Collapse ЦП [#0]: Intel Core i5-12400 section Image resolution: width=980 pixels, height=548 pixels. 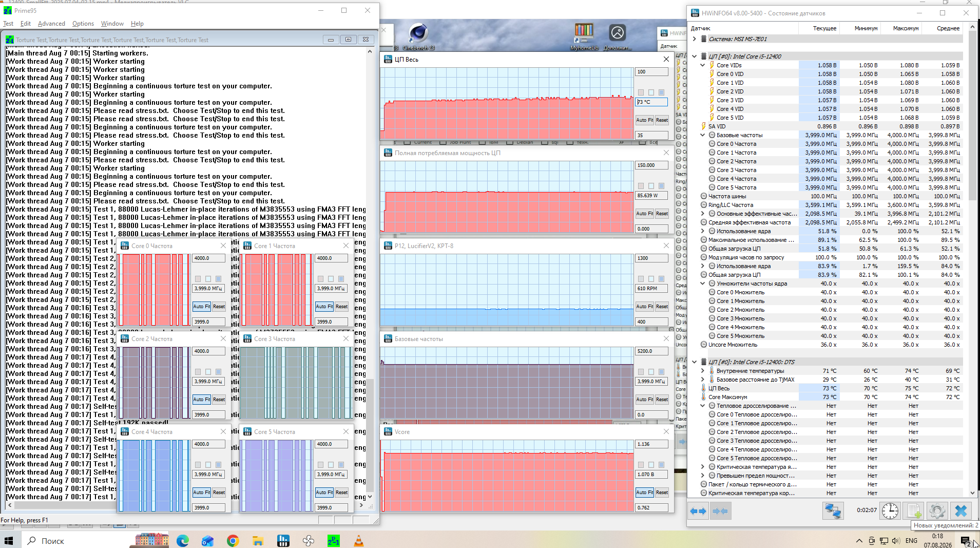point(695,56)
